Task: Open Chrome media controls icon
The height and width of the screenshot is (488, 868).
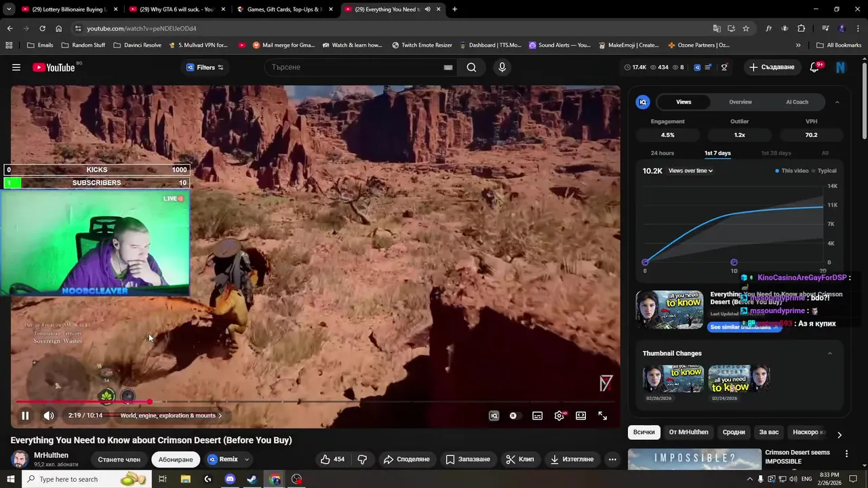Action: click(825, 28)
